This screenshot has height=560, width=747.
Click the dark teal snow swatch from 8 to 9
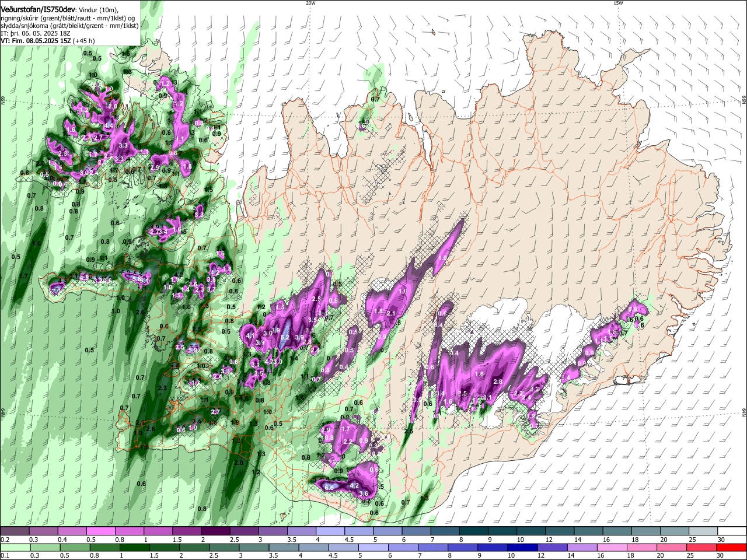(x=473, y=531)
